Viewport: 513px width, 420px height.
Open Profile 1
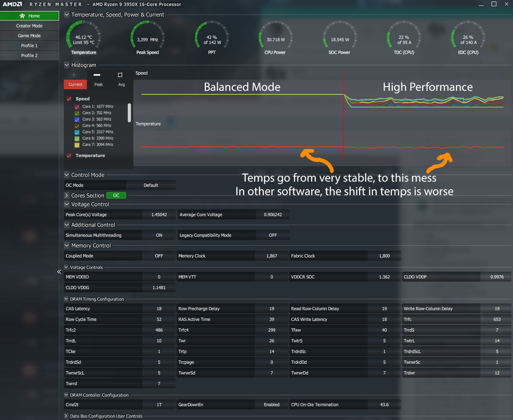point(29,46)
